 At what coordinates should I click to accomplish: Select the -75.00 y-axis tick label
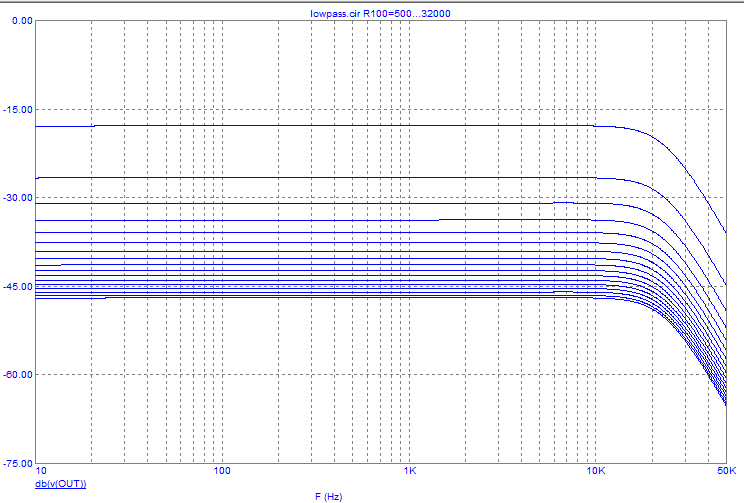coord(18,463)
